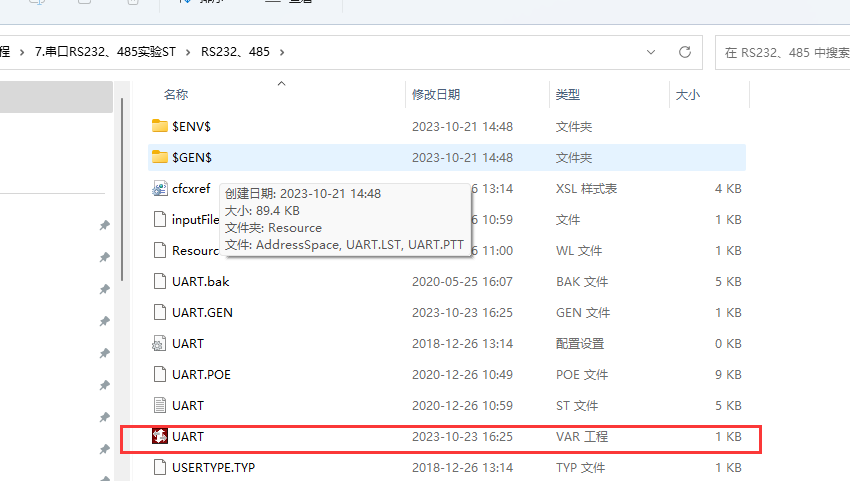Screen dimensions: 850x501
Task: Open the address bar history dropdown arrow
Action: point(651,52)
